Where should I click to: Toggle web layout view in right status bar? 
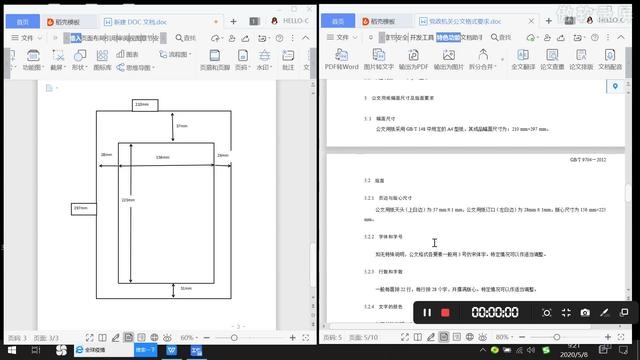[470, 337]
